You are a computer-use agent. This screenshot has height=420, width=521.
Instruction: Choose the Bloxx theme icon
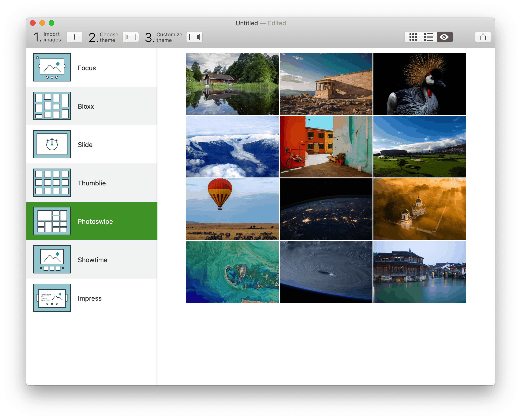pyautogui.click(x=52, y=106)
